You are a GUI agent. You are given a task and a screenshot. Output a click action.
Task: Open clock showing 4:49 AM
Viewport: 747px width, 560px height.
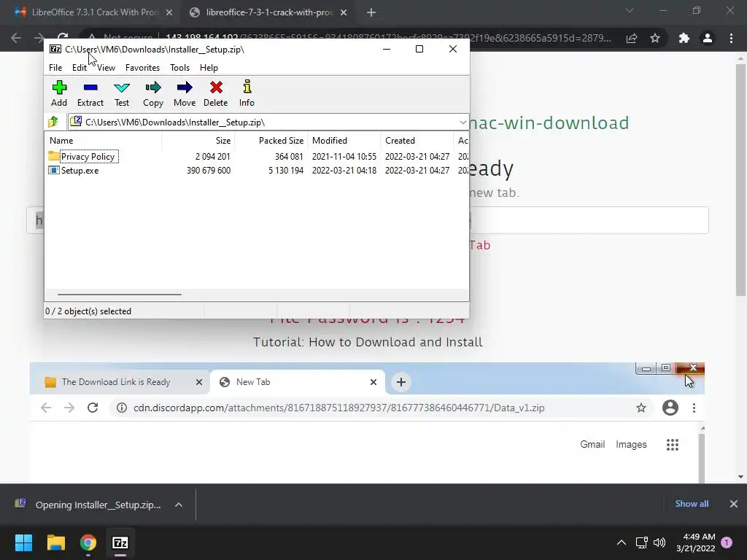[x=695, y=542]
